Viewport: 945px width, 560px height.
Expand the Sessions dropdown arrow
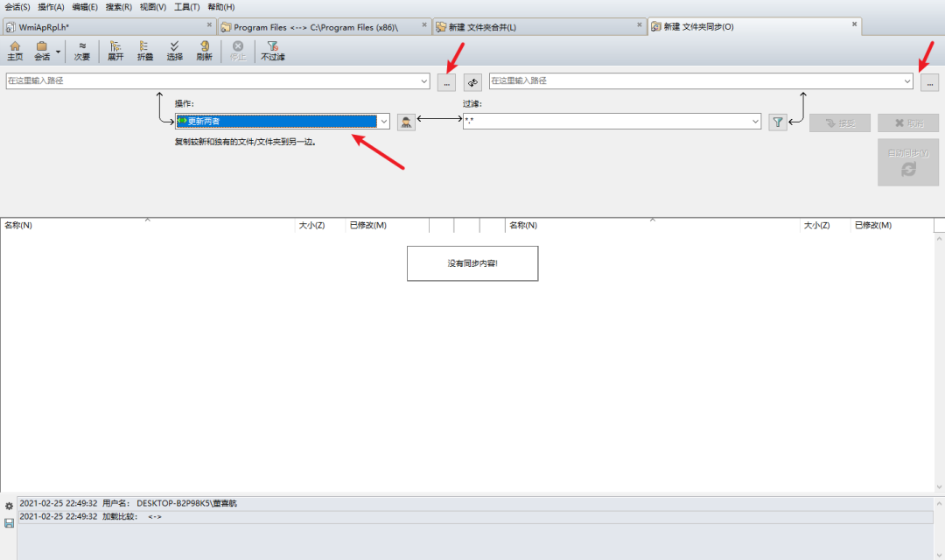(x=58, y=52)
